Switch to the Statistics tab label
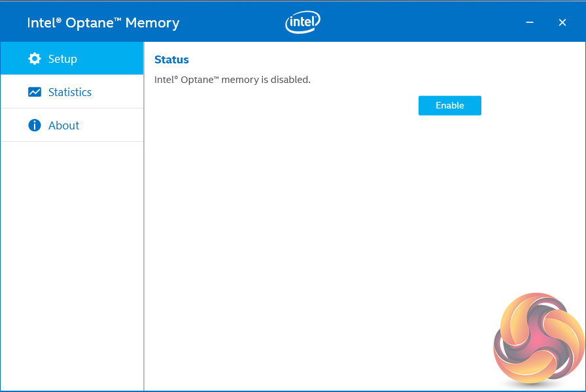This screenshot has width=586, height=392. click(x=70, y=92)
